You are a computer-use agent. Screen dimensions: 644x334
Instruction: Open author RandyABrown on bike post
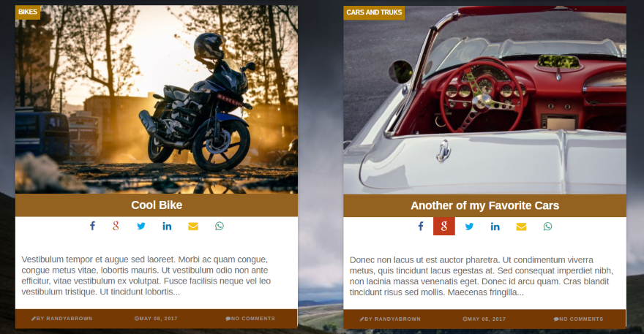point(62,319)
